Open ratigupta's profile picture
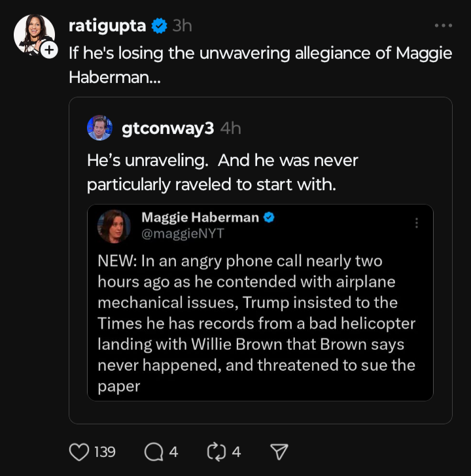471x476 pixels. [x=34, y=33]
